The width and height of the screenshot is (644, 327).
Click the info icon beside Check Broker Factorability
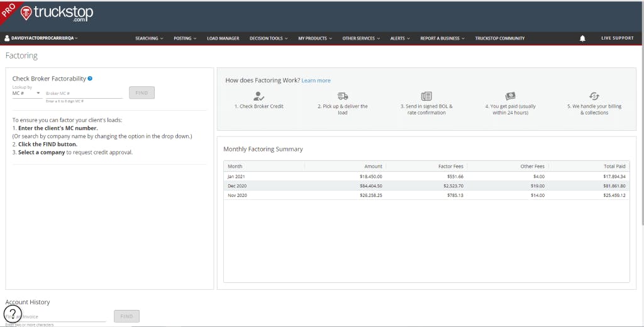pyautogui.click(x=91, y=79)
